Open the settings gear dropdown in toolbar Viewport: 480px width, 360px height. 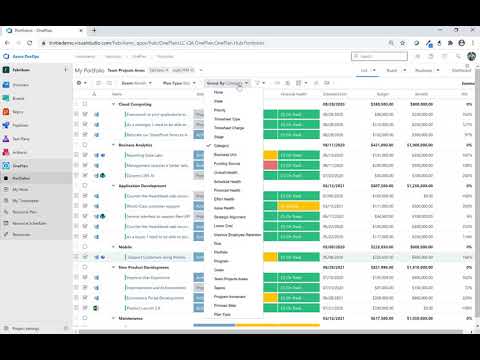pos(81,83)
